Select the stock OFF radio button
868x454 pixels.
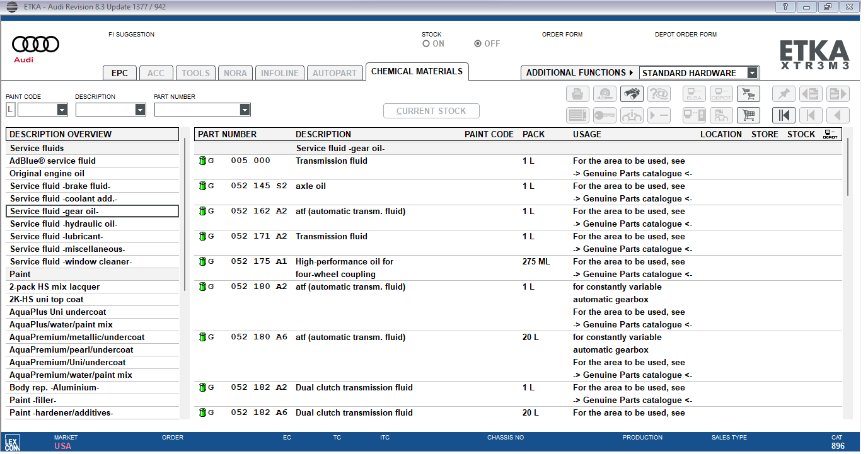[478, 44]
